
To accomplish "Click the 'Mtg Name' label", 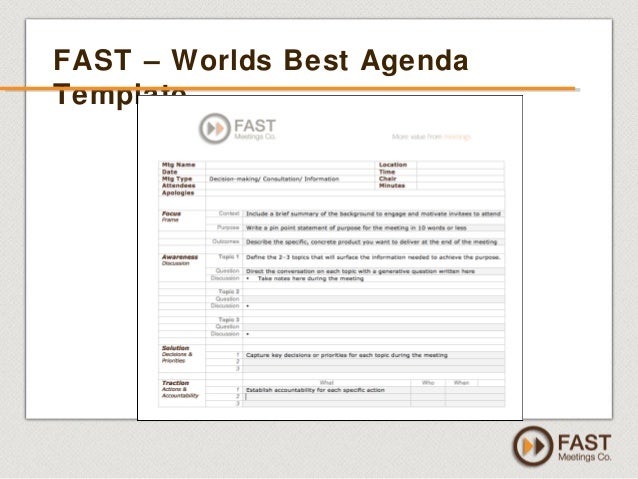I will coord(179,165).
